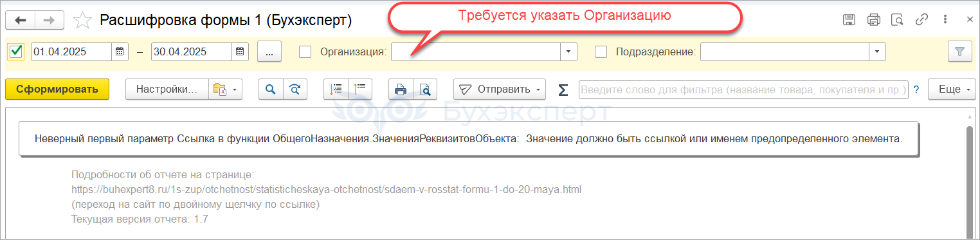
Task: Open the calendar for end date 30.04.2025
Action: click(240, 52)
